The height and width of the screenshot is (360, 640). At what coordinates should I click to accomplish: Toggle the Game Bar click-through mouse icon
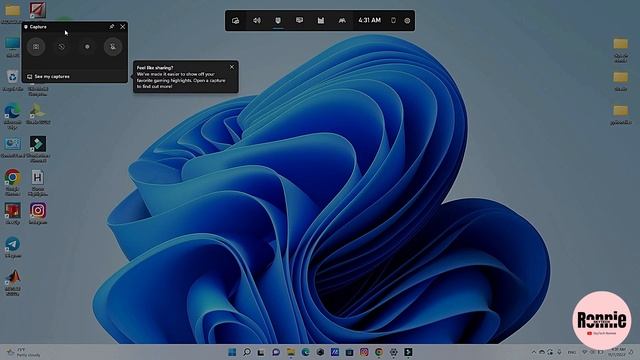click(x=393, y=20)
